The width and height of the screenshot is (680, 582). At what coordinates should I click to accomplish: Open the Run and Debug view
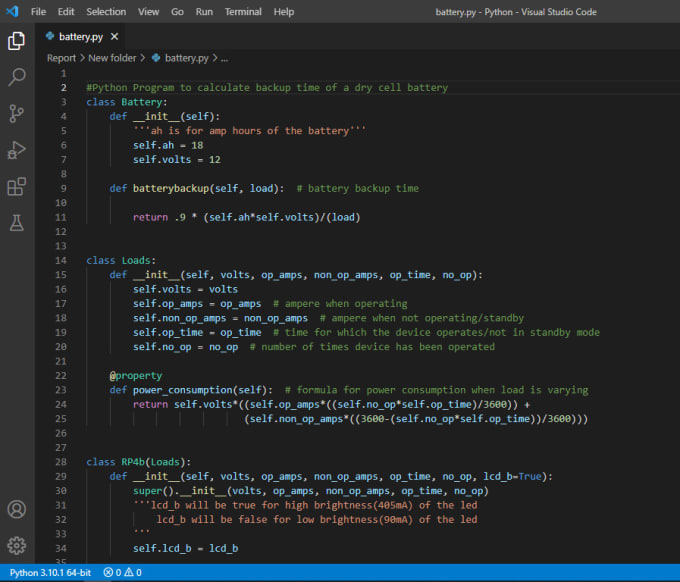coord(16,150)
